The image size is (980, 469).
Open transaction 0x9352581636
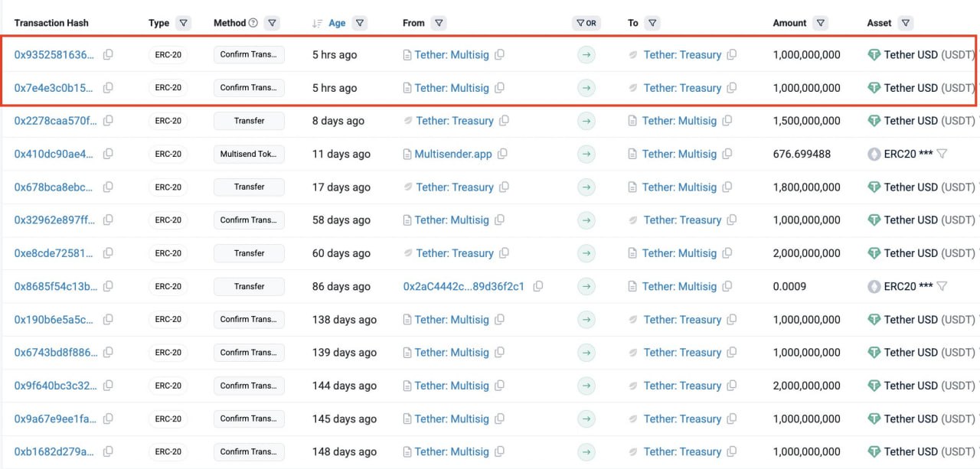(55, 54)
